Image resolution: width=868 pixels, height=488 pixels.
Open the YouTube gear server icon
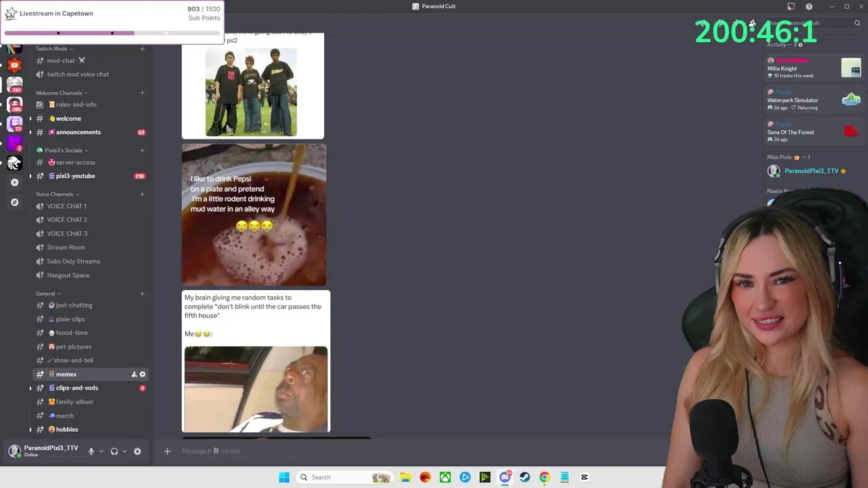point(14,66)
